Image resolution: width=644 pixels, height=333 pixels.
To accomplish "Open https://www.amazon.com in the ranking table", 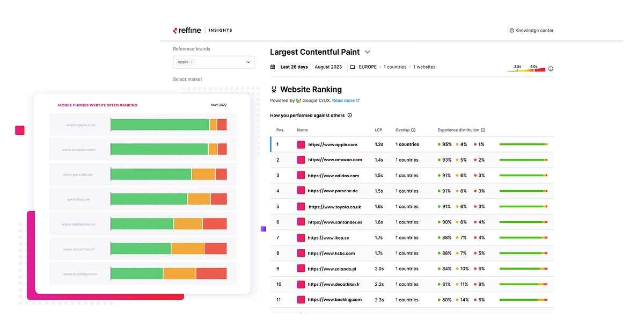I will tap(335, 160).
